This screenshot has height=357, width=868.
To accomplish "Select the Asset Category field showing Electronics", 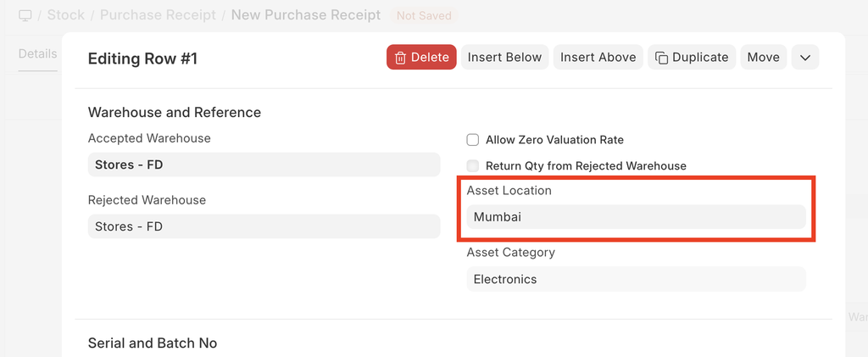I will click(636, 279).
